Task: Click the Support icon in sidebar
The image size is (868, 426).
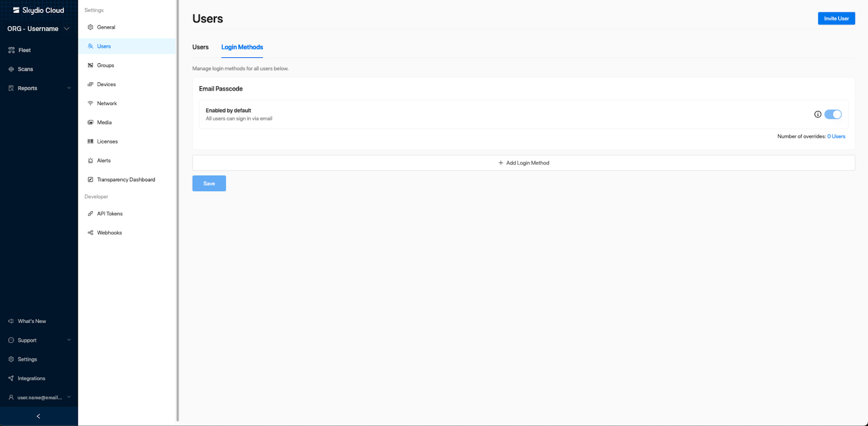Action: tap(11, 340)
